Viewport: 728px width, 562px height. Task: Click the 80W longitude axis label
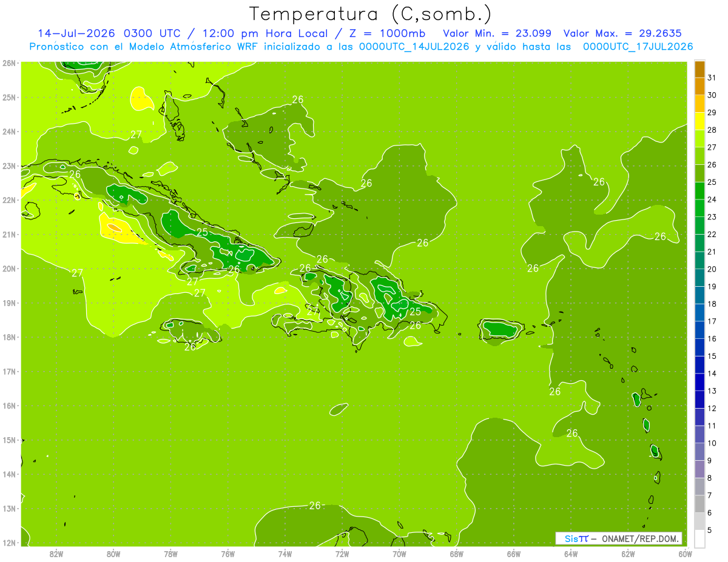(x=113, y=553)
